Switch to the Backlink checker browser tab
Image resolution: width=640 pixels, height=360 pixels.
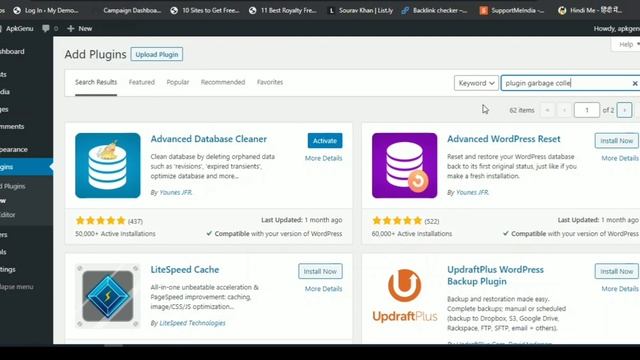pyautogui.click(x=435, y=11)
